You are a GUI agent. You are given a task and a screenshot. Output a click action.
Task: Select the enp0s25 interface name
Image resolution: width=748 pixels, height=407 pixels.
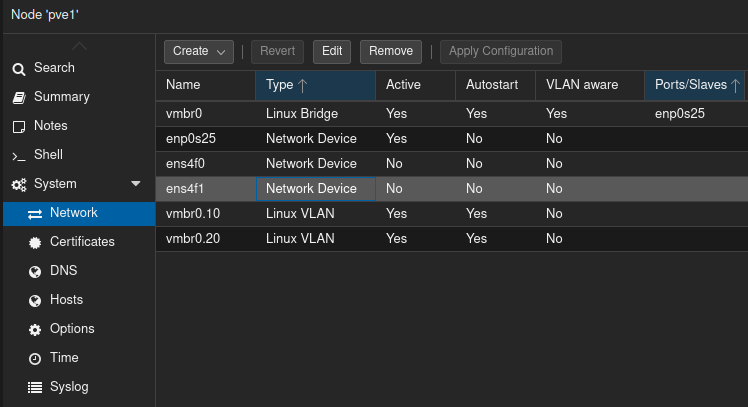click(x=191, y=139)
